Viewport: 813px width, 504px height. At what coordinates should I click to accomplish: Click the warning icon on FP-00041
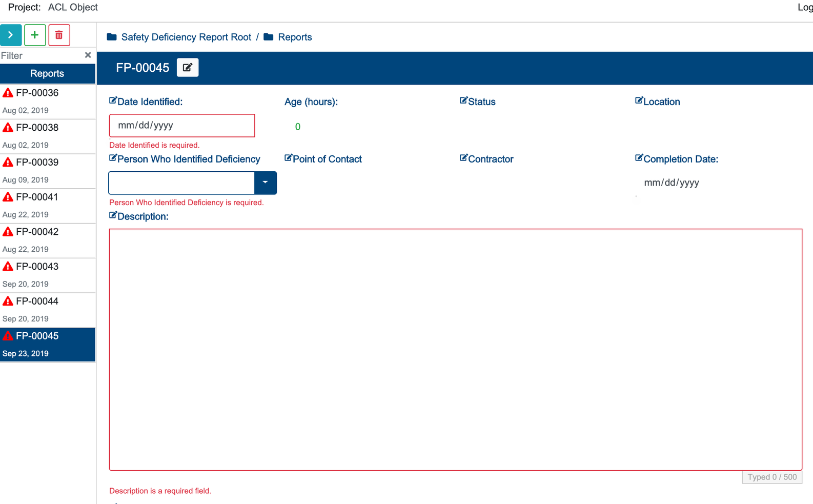[8, 197]
